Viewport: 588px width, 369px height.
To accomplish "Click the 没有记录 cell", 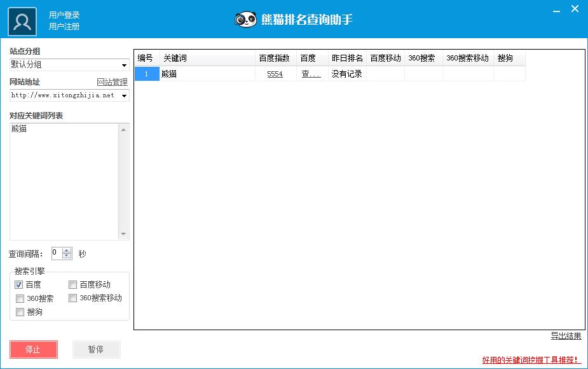I will pyautogui.click(x=347, y=74).
